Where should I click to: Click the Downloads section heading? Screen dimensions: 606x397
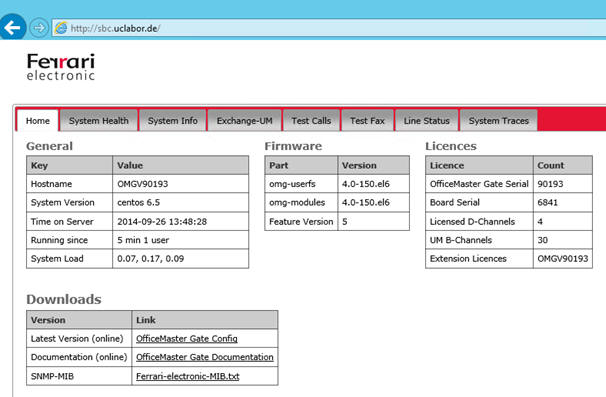64,299
